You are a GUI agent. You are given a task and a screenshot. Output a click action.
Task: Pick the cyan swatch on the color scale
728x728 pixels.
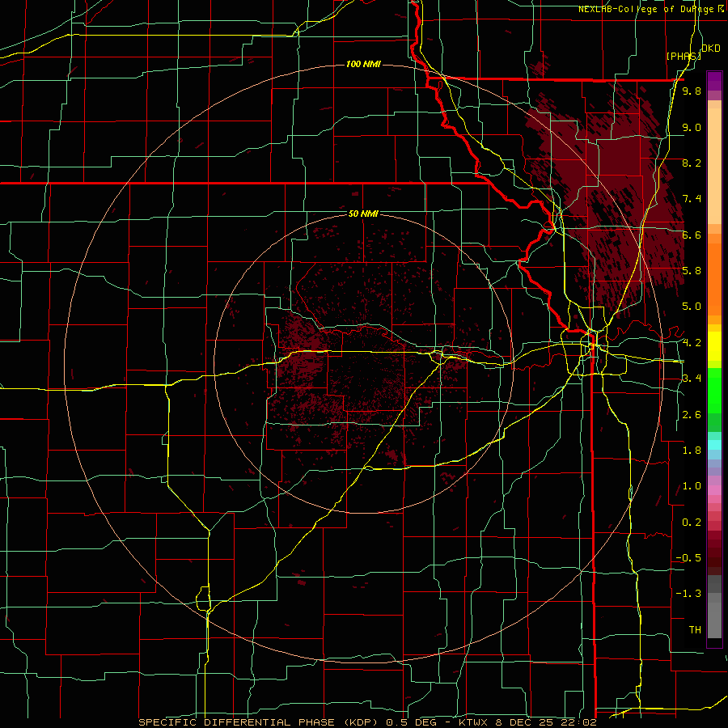click(x=714, y=445)
